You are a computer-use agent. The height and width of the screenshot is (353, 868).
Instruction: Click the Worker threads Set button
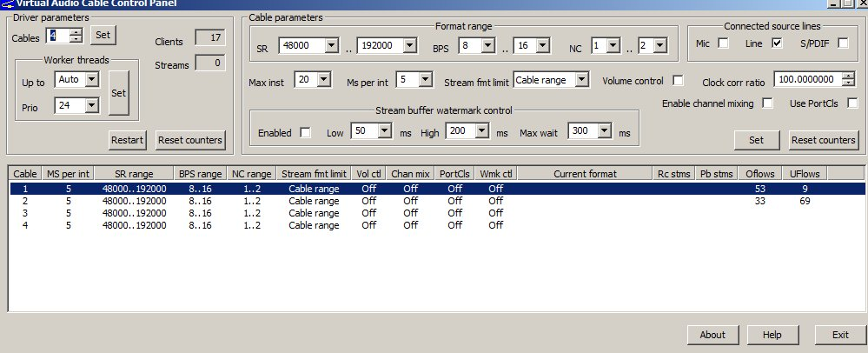point(118,93)
